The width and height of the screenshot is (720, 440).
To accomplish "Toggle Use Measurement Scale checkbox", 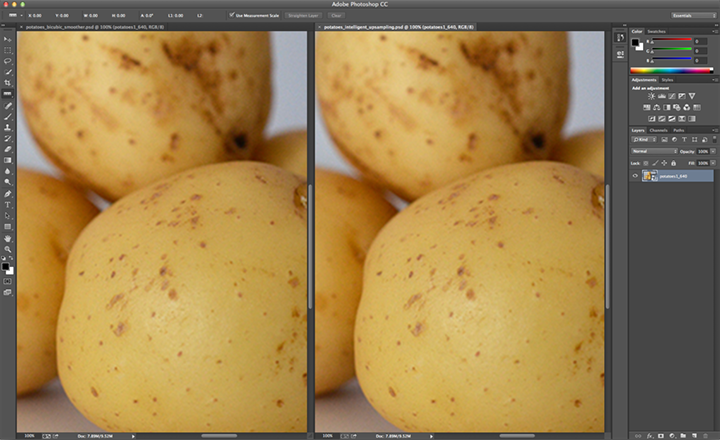I will tap(232, 15).
